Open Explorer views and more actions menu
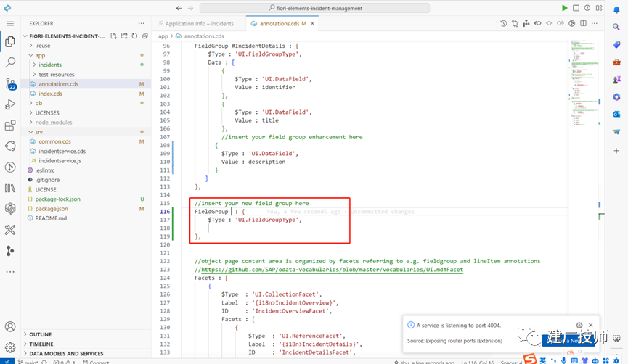The width and height of the screenshot is (628, 364). (141, 24)
